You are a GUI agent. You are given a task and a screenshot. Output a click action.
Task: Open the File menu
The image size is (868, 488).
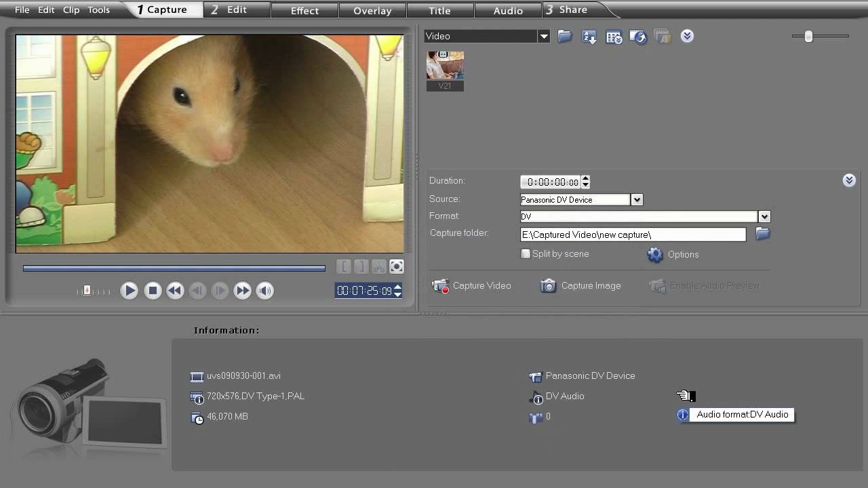click(22, 10)
